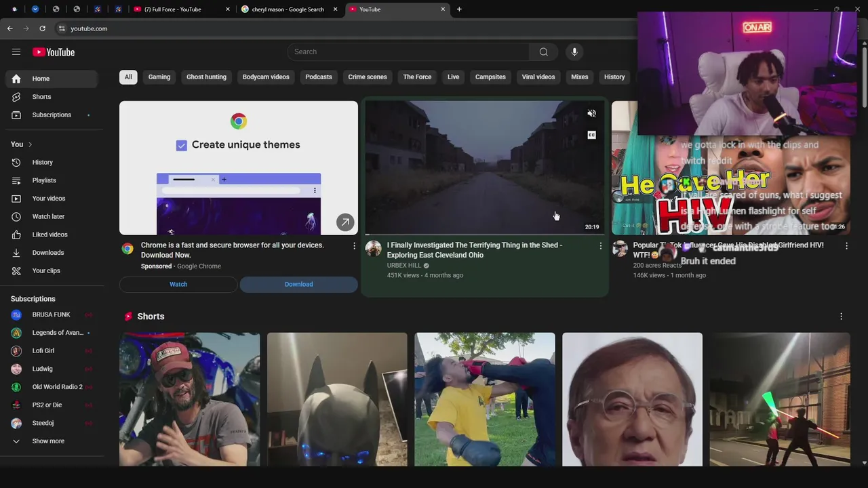The image size is (868, 488).
Task: Open the lightsaber duel Short
Action: (780, 399)
